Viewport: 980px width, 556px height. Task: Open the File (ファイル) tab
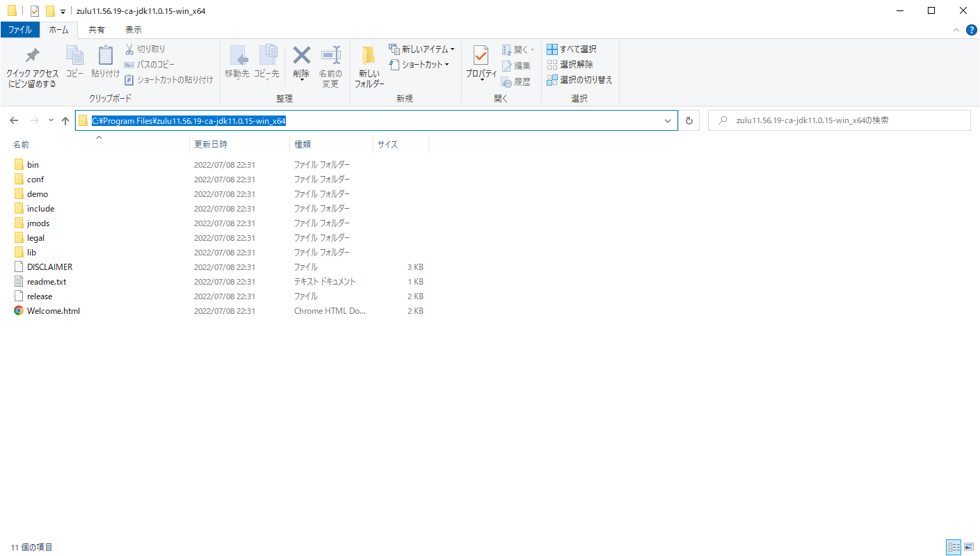[19, 30]
